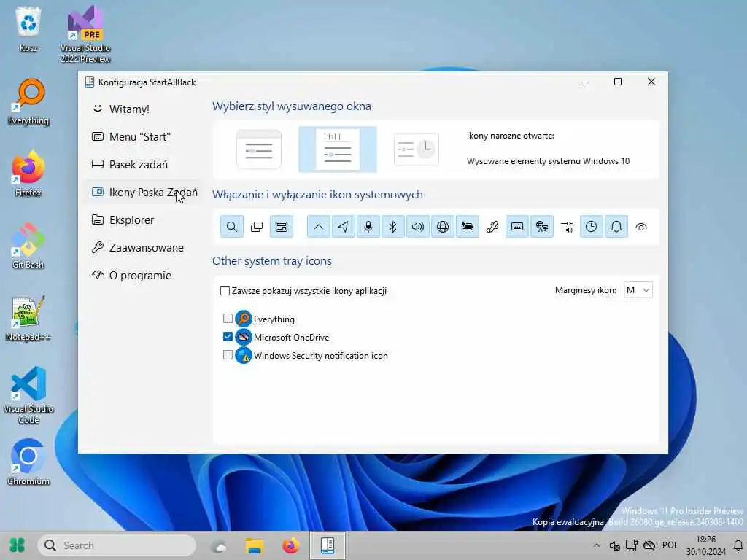Screen dimensions: 747x560
Task: Open the Eksplorer section
Action: (x=144, y=220)
